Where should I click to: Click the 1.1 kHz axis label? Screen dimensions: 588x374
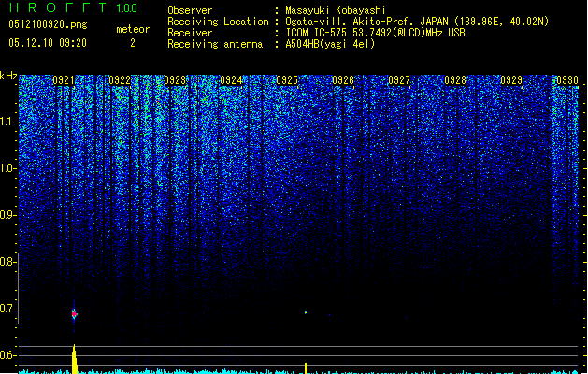pyautogui.click(x=7, y=122)
